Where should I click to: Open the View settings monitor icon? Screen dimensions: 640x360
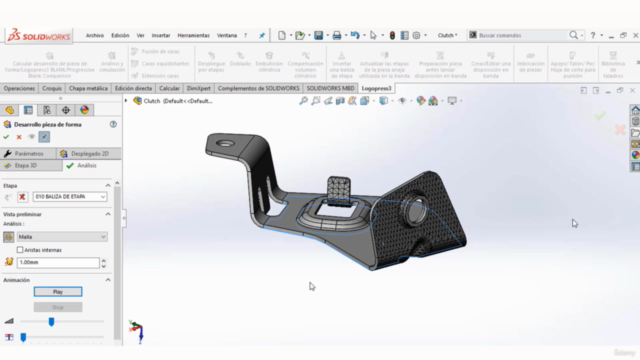(452, 100)
